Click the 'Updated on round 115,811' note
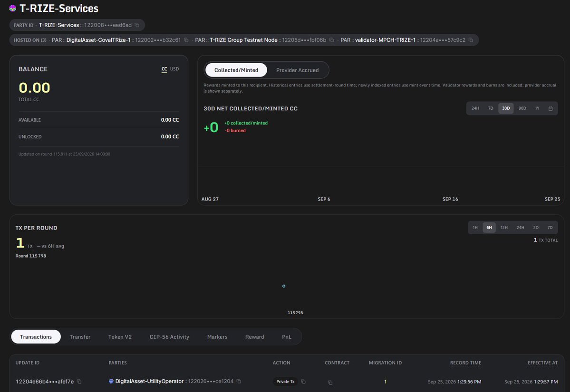Viewport: 570px width, 392px height. (x=64, y=154)
